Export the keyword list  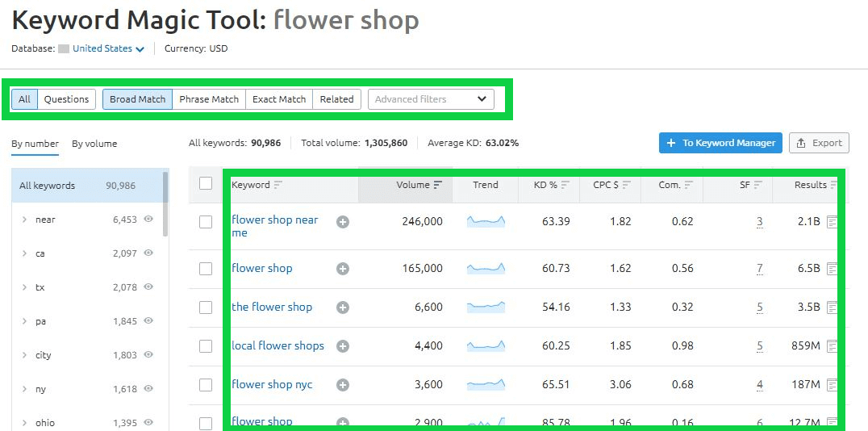[819, 143]
